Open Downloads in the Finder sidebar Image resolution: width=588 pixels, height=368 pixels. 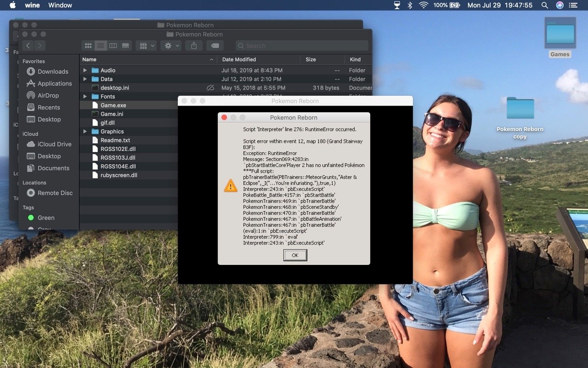(53, 71)
